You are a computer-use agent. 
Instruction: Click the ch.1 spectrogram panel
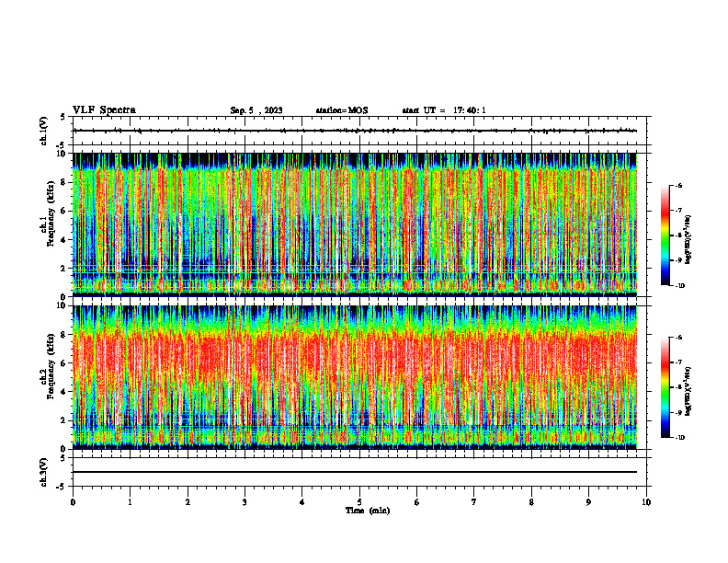tap(355, 224)
